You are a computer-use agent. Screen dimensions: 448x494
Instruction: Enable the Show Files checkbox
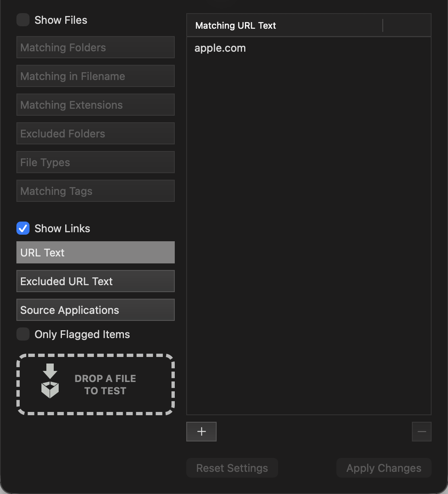[x=23, y=20]
